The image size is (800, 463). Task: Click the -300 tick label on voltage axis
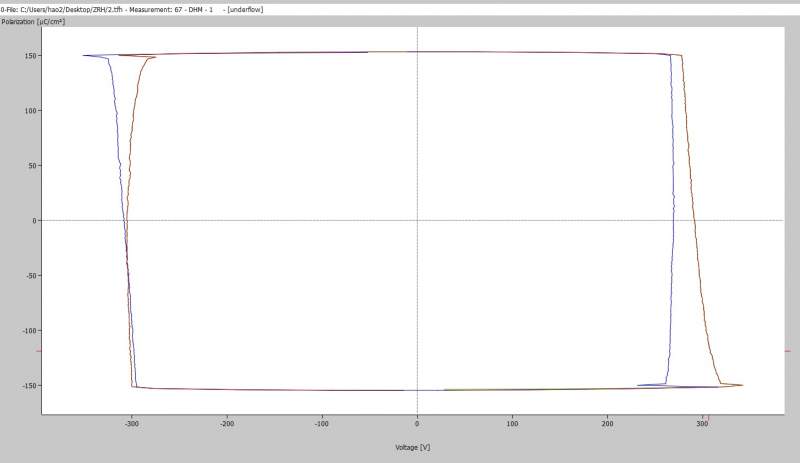(132, 424)
